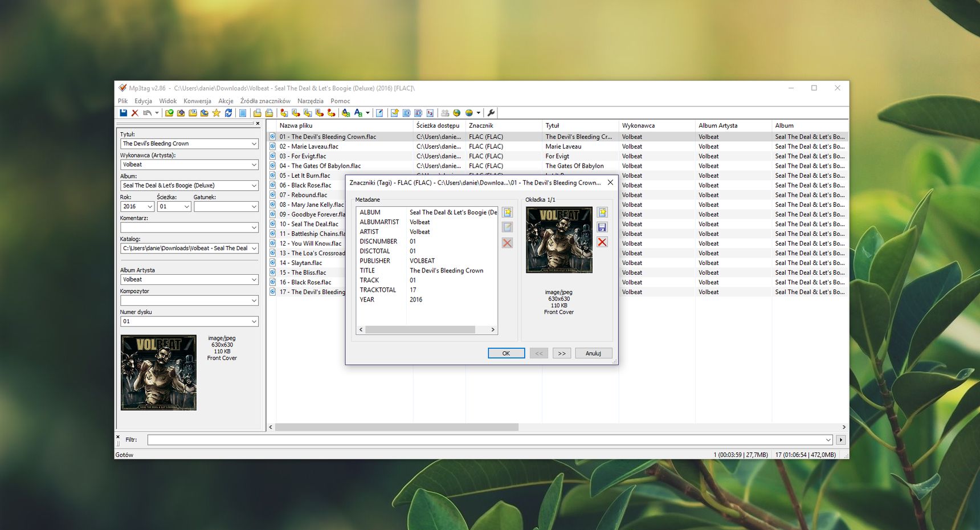Click the blue Refresh arrows toolbar icon
This screenshot has height=530, width=980.
[228, 113]
